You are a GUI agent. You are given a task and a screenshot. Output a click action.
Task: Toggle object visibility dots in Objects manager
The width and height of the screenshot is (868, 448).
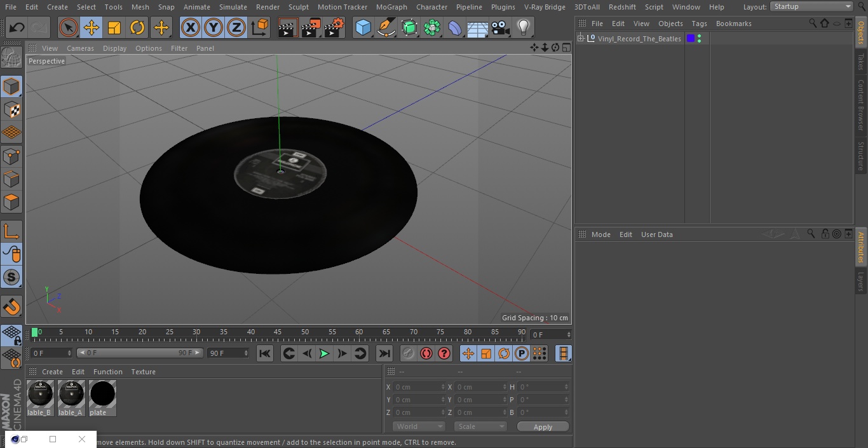tap(699, 39)
